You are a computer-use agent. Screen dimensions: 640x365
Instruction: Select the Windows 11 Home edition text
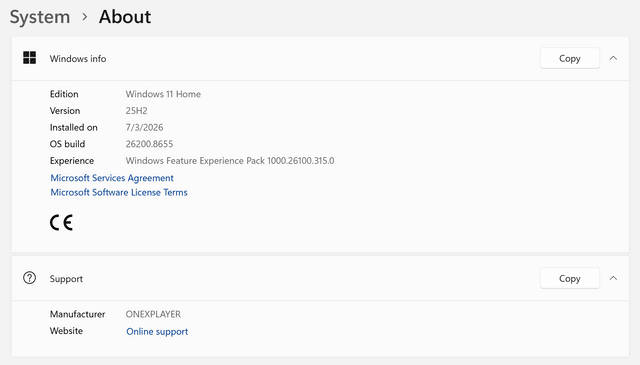coord(163,94)
